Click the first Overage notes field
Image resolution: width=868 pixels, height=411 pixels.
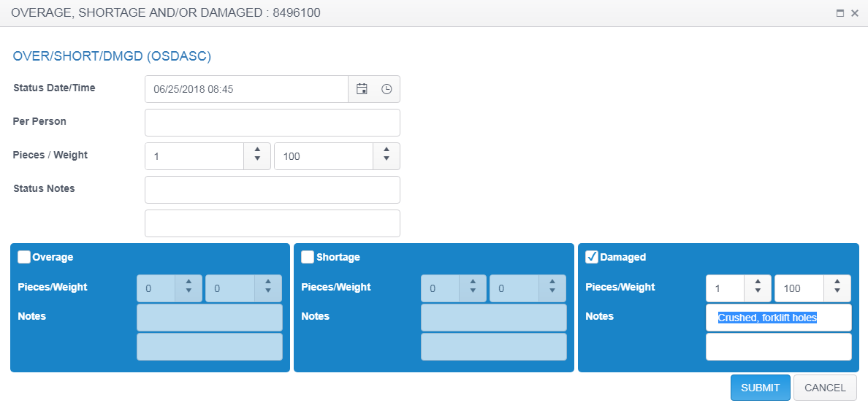210,318
